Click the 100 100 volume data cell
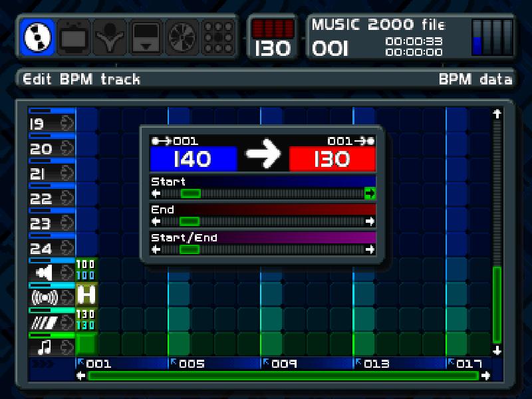The height and width of the screenshot is (399, 532). tap(86, 270)
